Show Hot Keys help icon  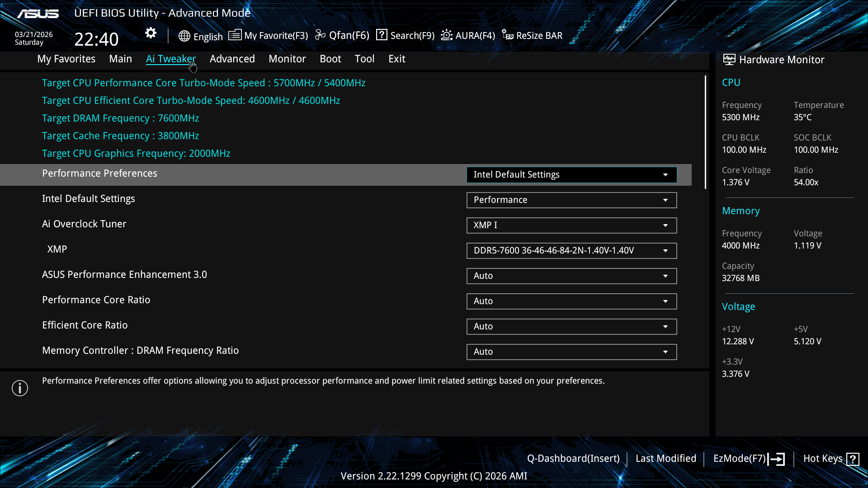coord(853,459)
